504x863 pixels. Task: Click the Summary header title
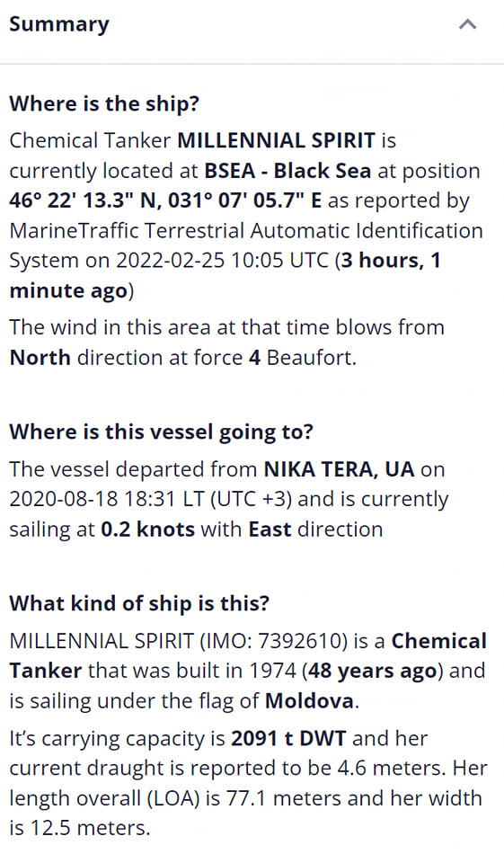pos(59,25)
